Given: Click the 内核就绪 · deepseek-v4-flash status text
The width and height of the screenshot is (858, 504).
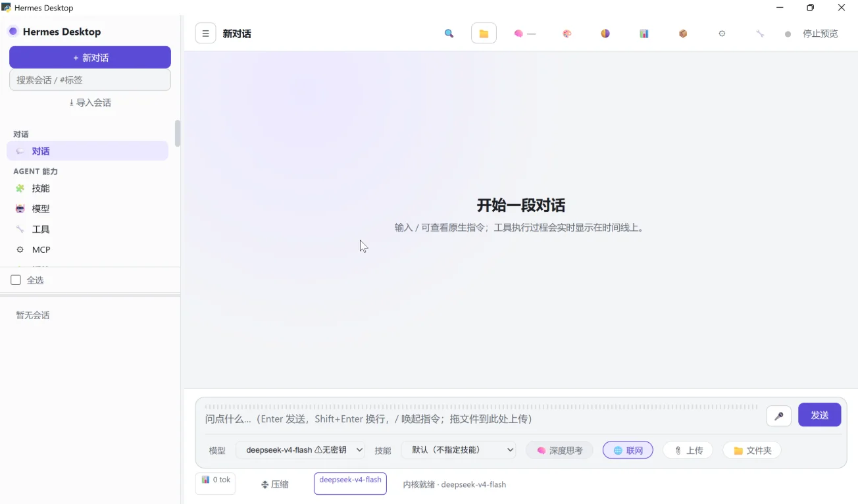Looking at the screenshot, I should click(454, 484).
